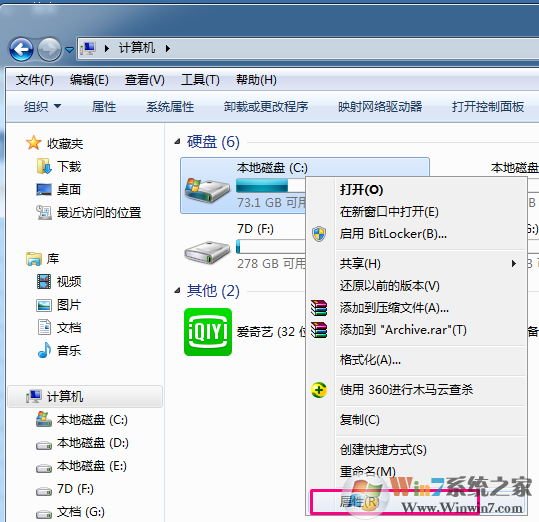Choose Enable BitLocker in context menu
Viewport: 539px width, 522px height.
(393, 234)
